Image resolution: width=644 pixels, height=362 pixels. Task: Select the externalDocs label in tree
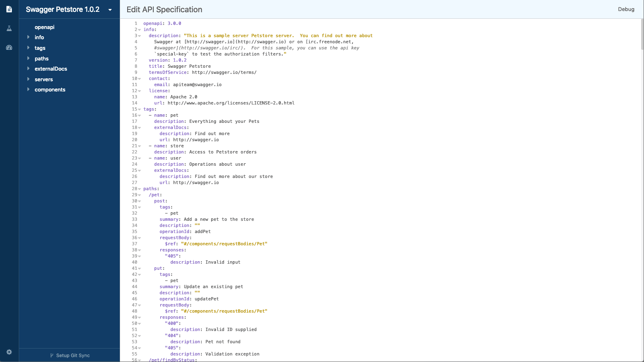[51, 69]
